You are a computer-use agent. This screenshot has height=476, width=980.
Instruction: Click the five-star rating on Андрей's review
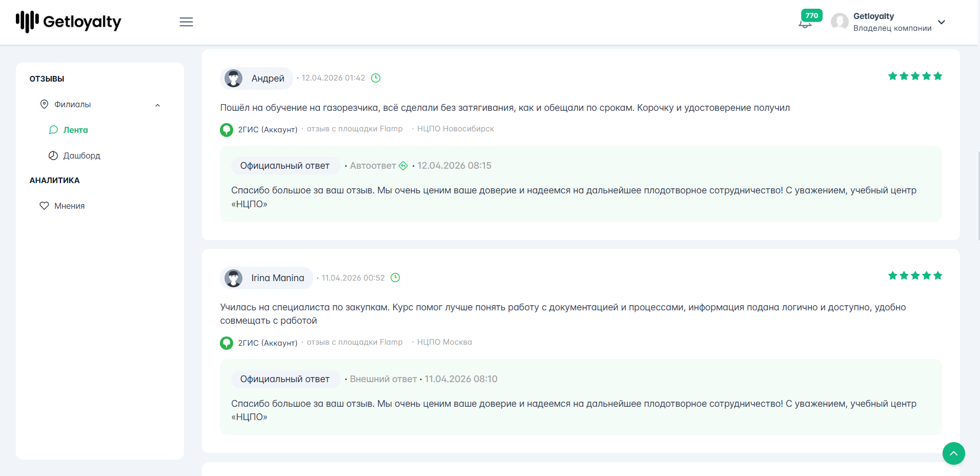point(915,76)
